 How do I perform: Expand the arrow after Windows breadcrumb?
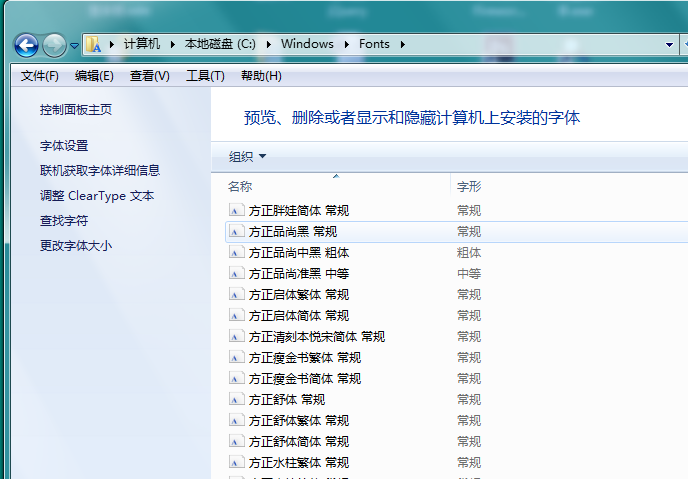point(347,44)
